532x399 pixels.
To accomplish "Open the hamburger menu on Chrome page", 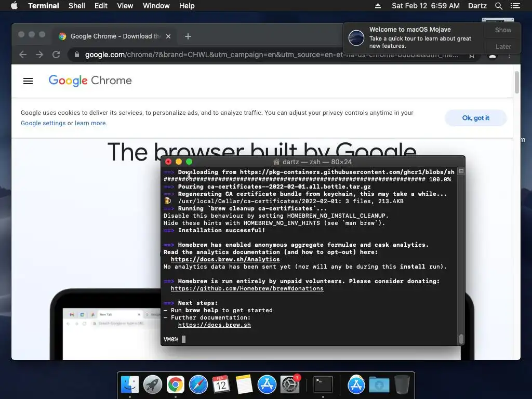I will tap(28, 81).
